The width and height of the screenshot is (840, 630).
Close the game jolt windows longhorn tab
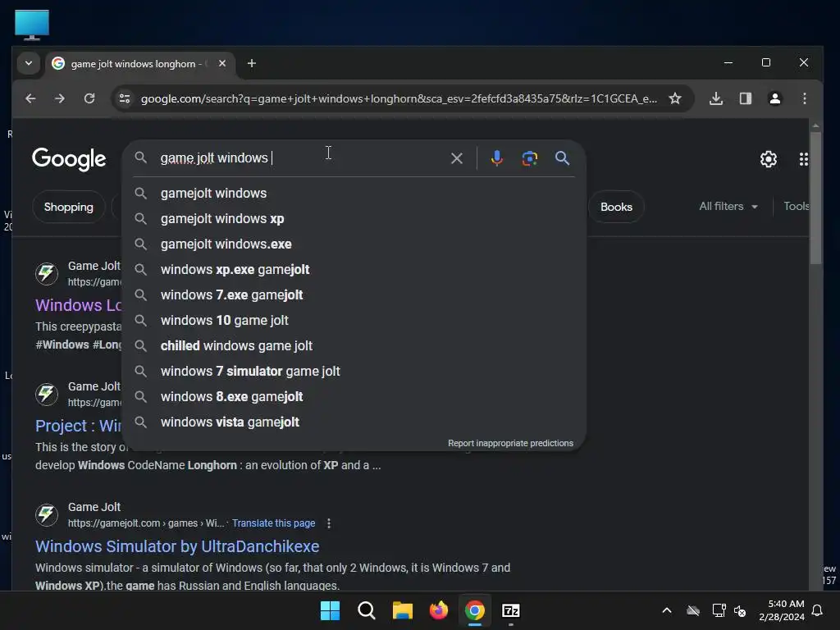[221, 63]
